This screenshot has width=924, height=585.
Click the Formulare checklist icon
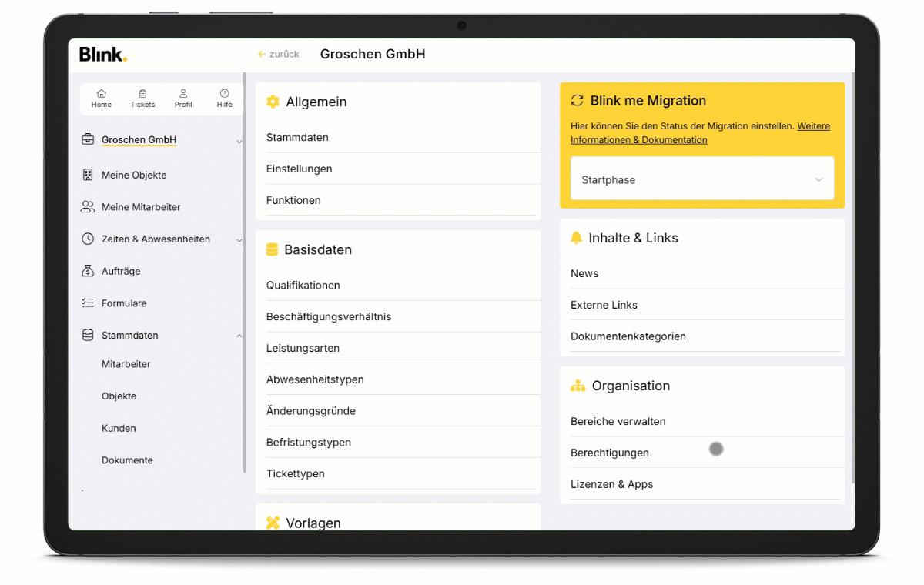[x=88, y=303]
